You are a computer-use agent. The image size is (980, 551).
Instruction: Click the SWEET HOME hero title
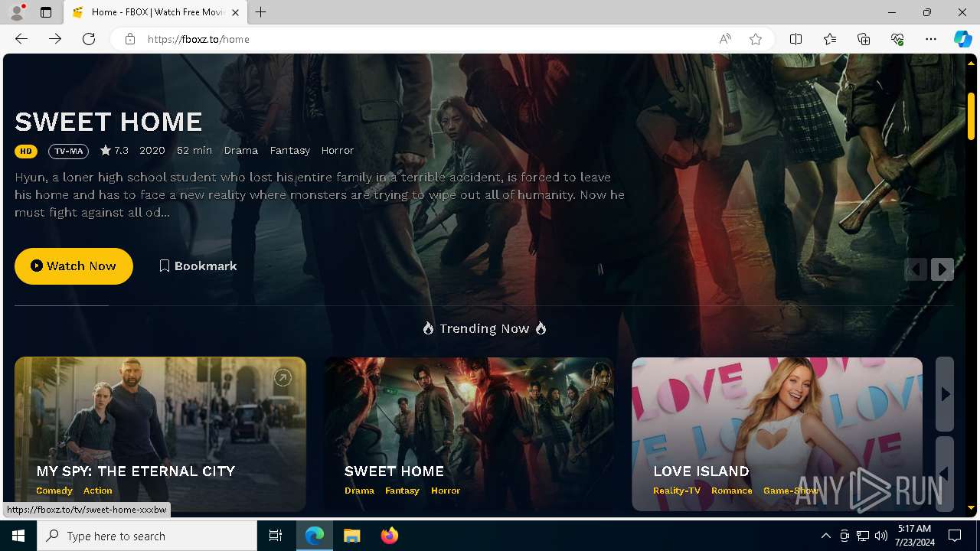point(108,122)
